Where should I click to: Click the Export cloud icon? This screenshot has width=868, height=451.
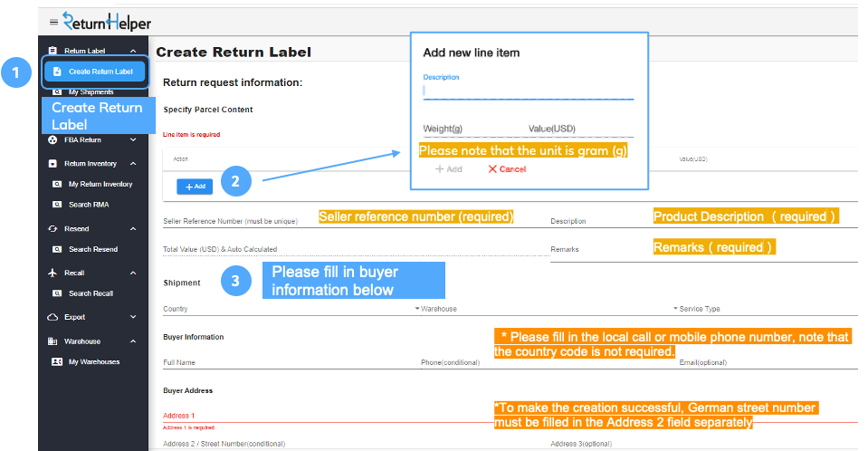pyautogui.click(x=52, y=317)
